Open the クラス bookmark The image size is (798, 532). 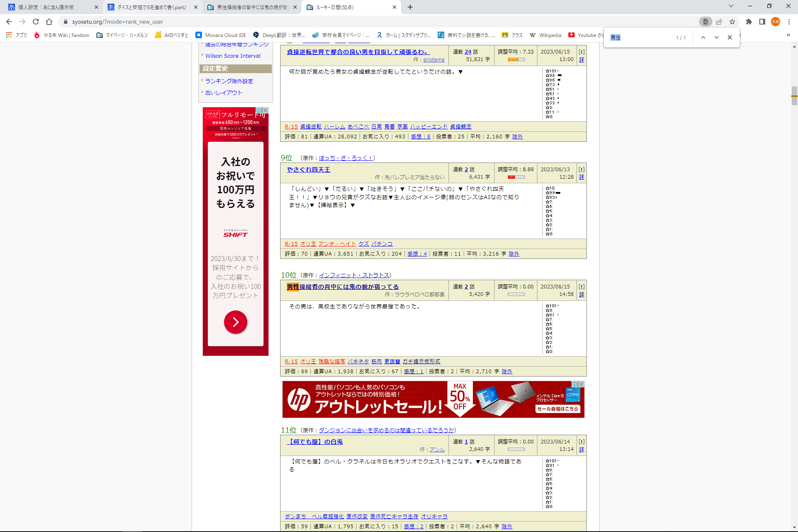(x=512, y=35)
